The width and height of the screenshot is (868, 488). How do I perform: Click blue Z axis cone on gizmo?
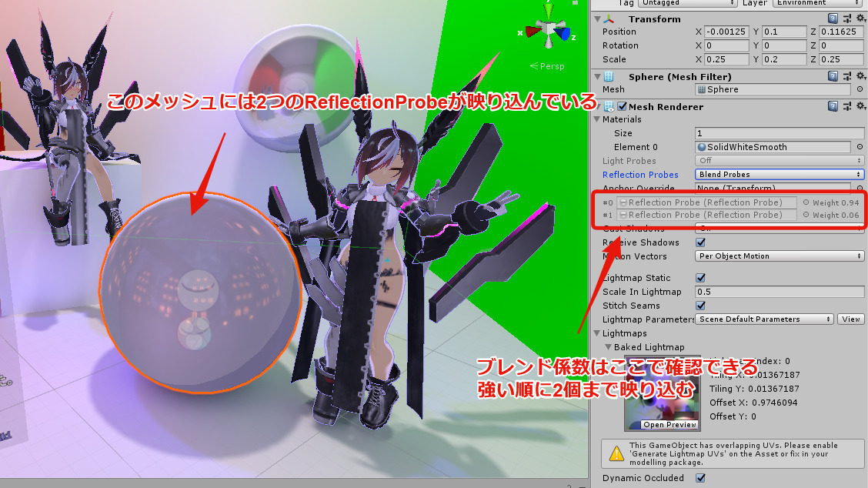pyautogui.click(x=566, y=35)
